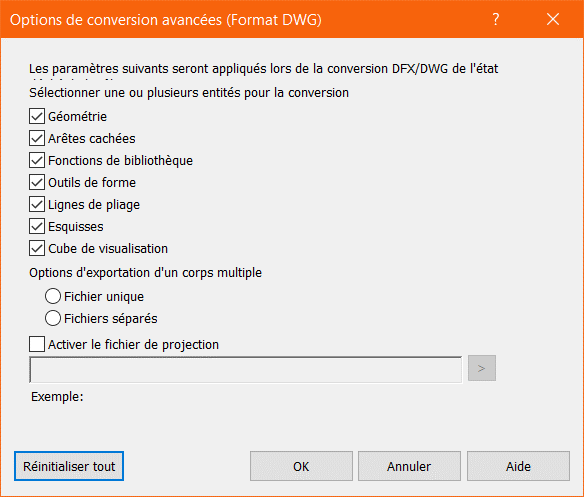Open help via the Aide button
The width and height of the screenshot is (584, 497).
(518, 466)
